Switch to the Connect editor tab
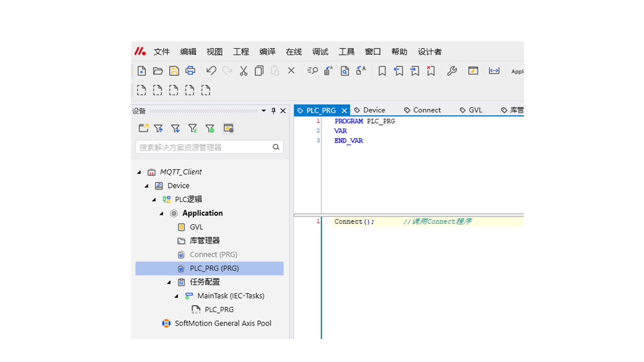Viewport: 644px width, 362px height. (423, 110)
